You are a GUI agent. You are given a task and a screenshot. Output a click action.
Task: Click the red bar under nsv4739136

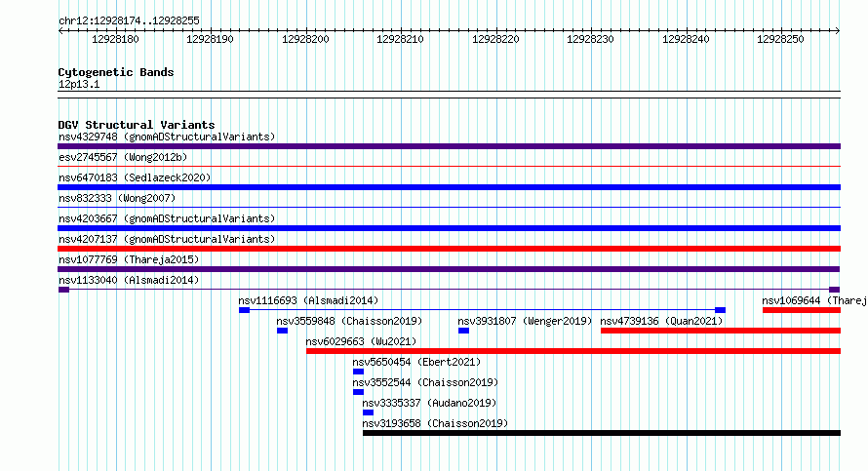click(721, 331)
